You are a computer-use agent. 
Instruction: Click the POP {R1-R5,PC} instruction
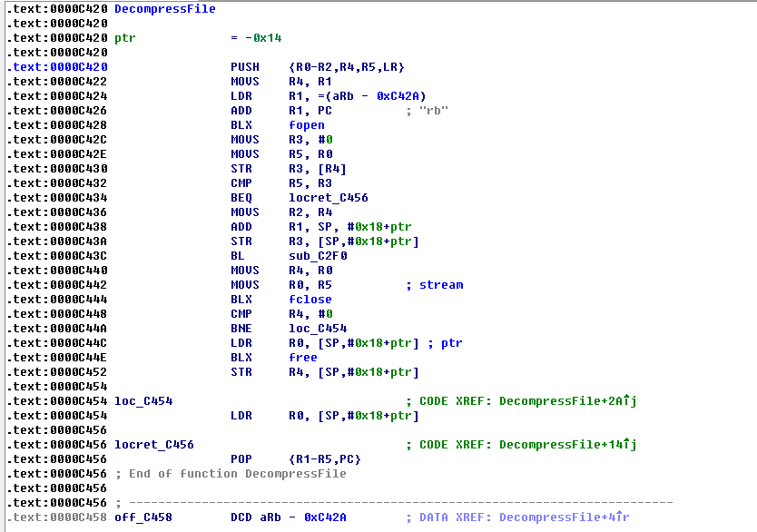click(x=296, y=458)
